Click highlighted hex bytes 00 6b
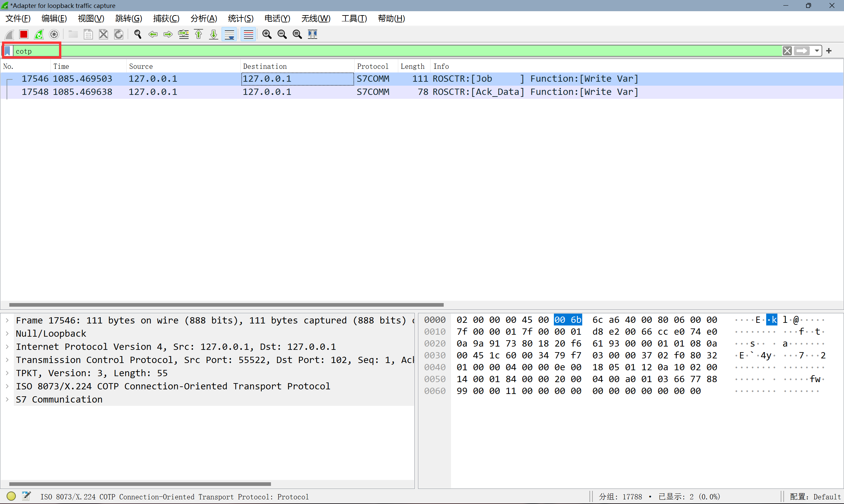 568,320
